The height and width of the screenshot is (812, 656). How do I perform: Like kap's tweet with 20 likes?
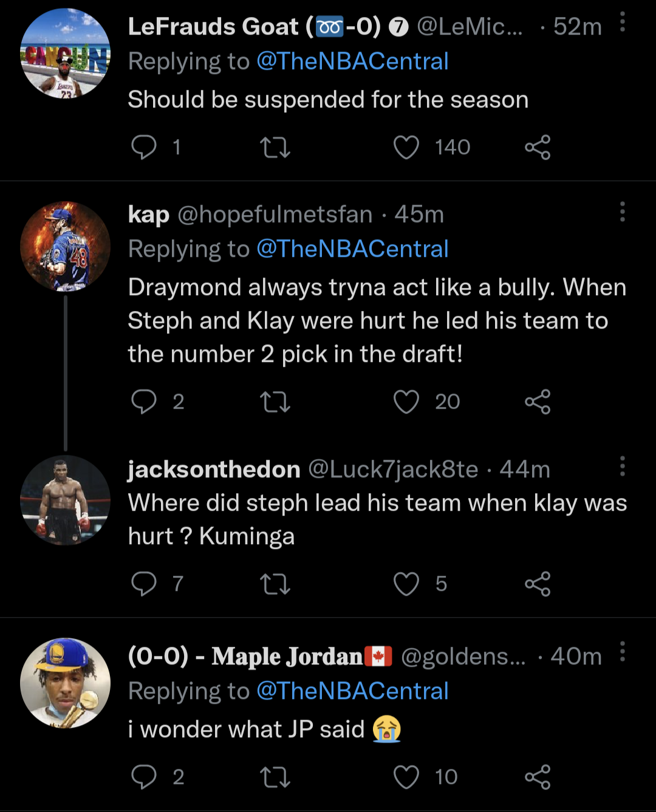tap(406, 401)
